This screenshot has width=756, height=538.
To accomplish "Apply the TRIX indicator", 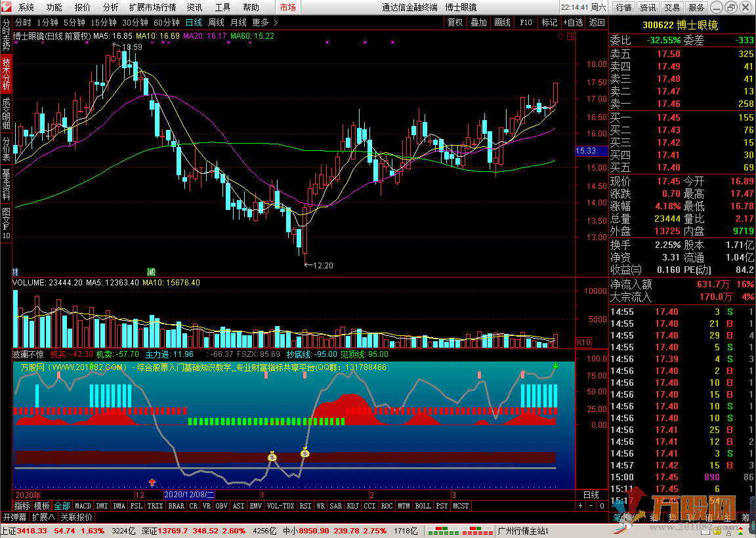I will pos(155,507).
